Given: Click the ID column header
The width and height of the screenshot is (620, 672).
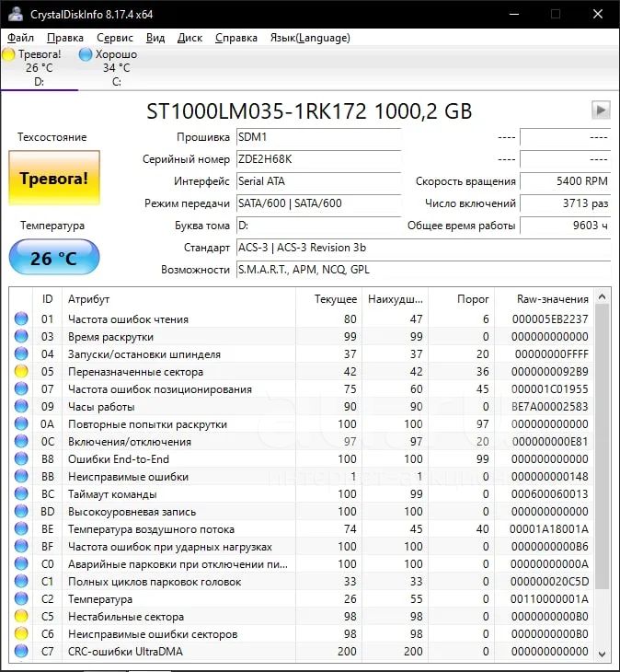Looking at the screenshot, I should [47, 298].
